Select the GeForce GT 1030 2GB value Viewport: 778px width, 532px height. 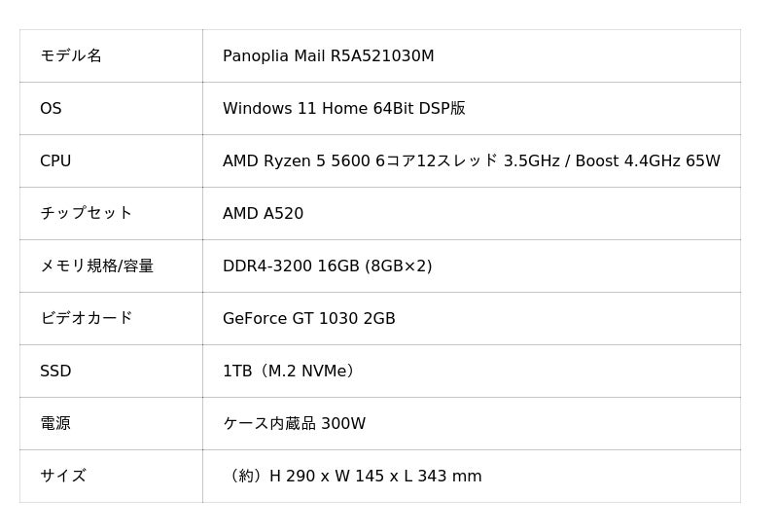click(308, 319)
